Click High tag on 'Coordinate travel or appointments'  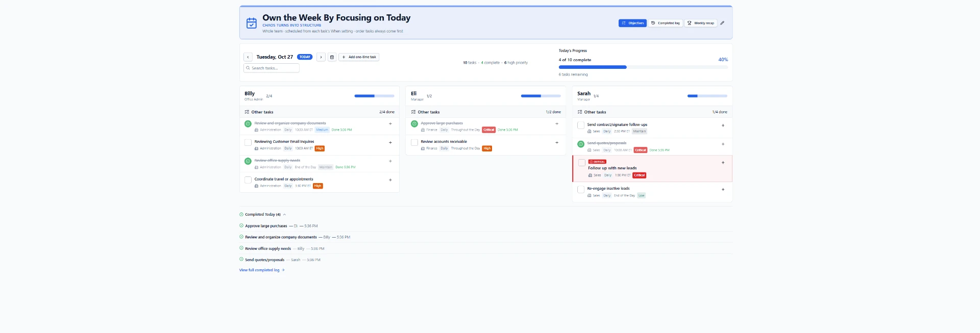click(x=318, y=186)
